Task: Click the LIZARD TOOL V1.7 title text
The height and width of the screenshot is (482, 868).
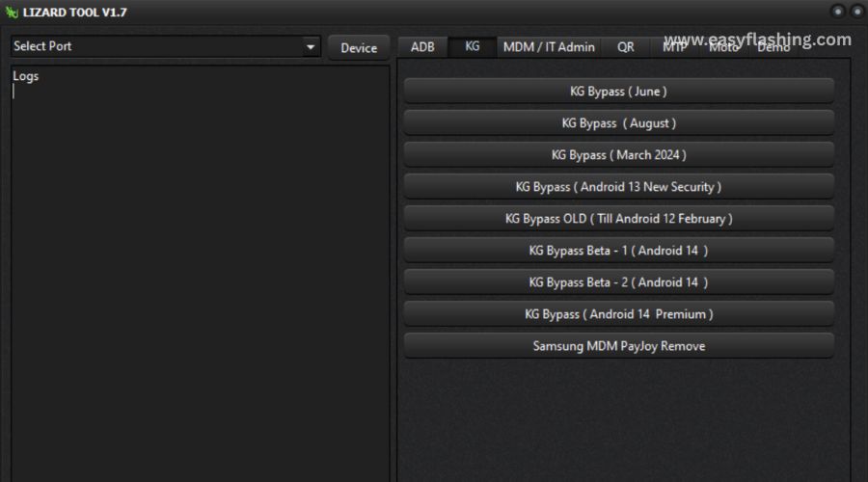Action: [74, 13]
